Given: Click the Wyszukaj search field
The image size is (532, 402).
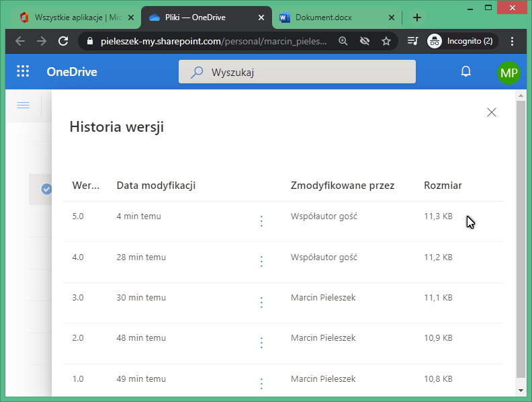Looking at the screenshot, I should (297, 72).
